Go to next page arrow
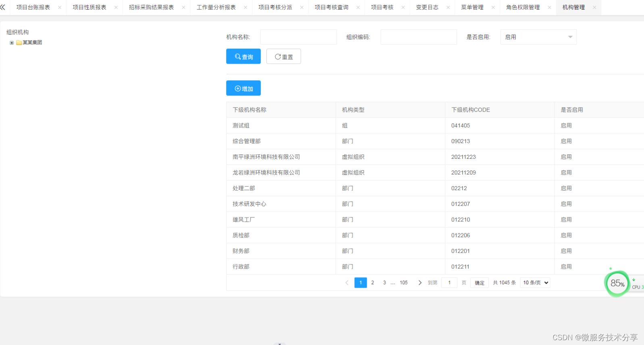This screenshot has height=345, width=644. 420,283
